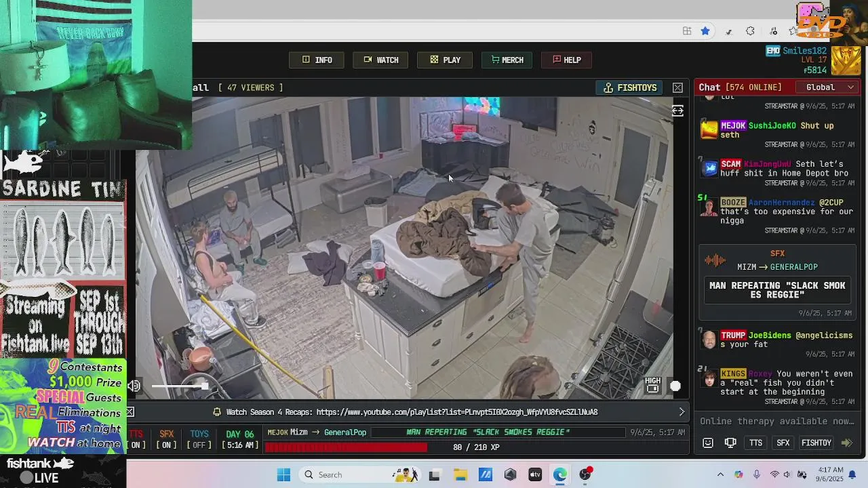Open browser split screen icon
This screenshot has height=488, width=868.
pos(687,31)
